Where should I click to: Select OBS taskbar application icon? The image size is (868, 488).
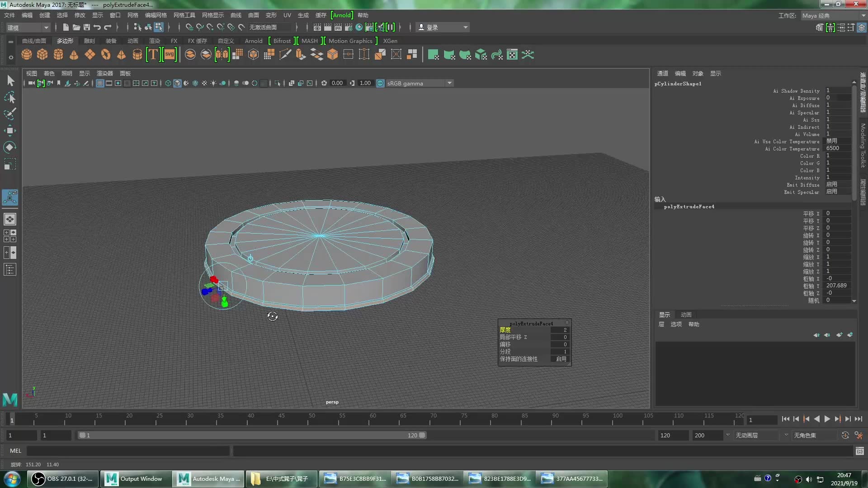(x=37, y=479)
